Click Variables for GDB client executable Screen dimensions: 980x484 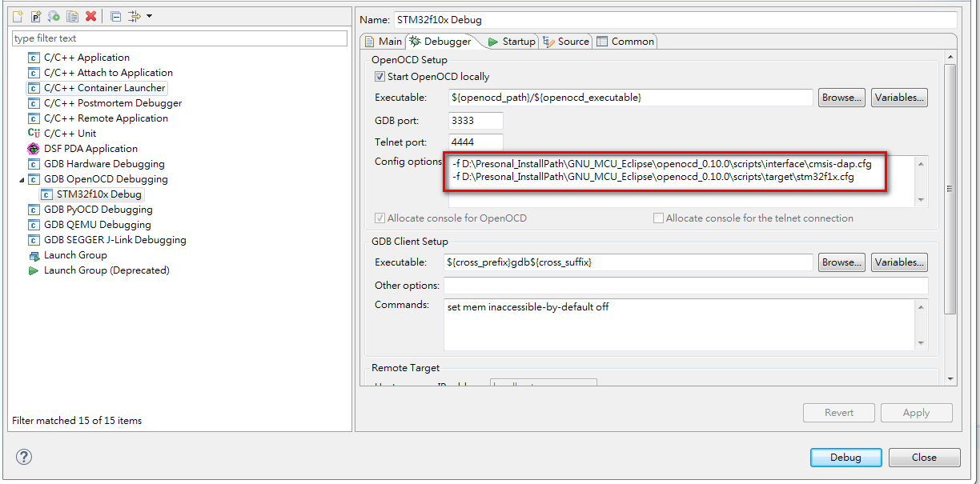point(899,262)
